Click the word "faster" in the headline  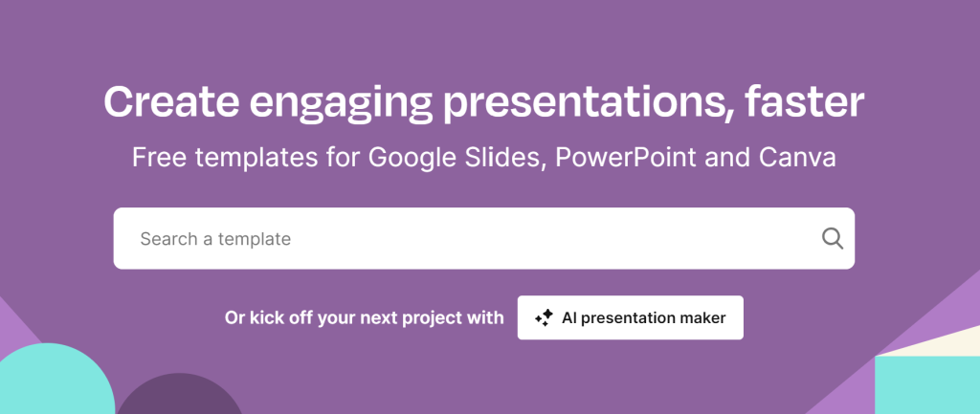click(x=807, y=101)
